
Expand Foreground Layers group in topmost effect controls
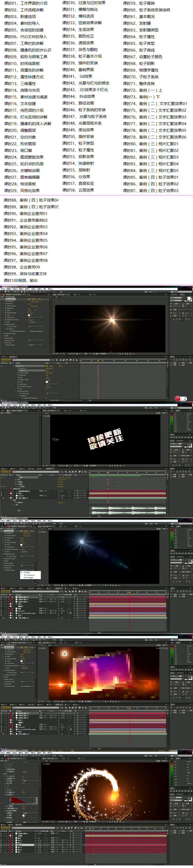point(3,334)
